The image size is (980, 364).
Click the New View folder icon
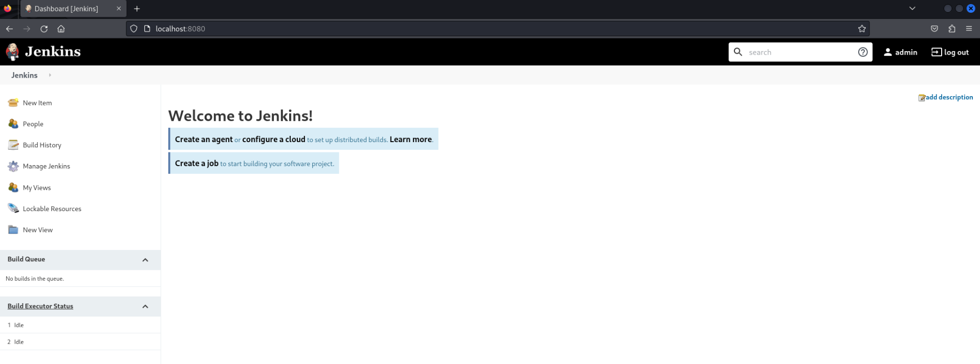point(13,230)
